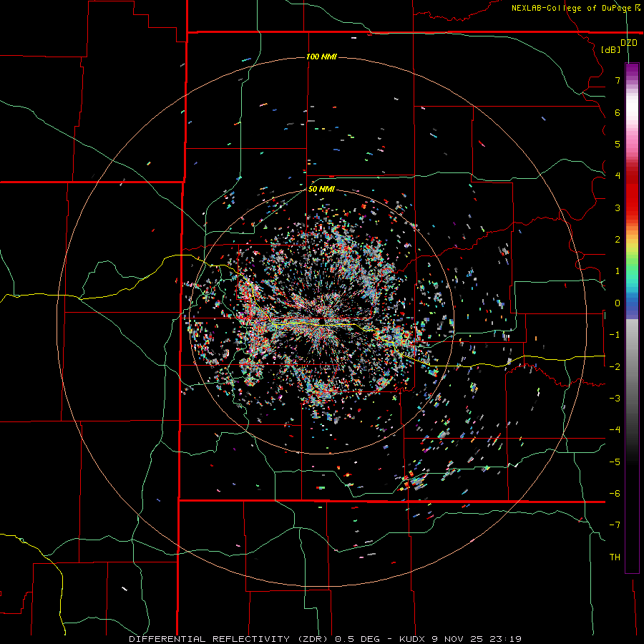644x644 pixels.
Task: Click the 6 value on the scale
Action: tap(618, 112)
